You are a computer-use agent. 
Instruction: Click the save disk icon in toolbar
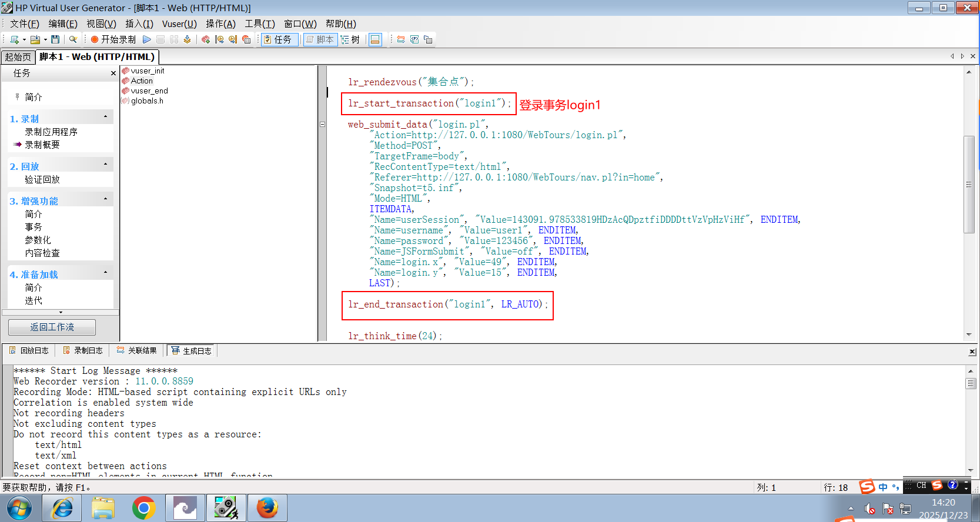pyautogui.click(x=55, y=39)
